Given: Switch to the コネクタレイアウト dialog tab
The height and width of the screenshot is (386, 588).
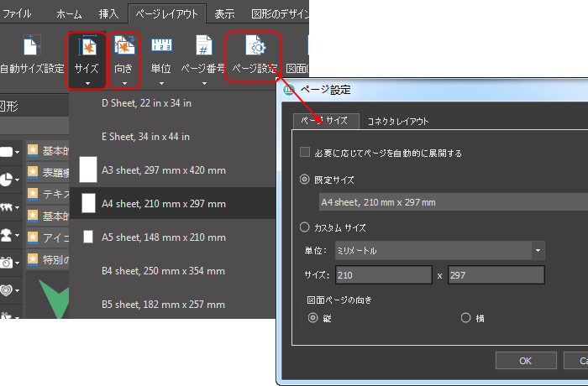Looking at the screenshot, I should coord(398,122).
